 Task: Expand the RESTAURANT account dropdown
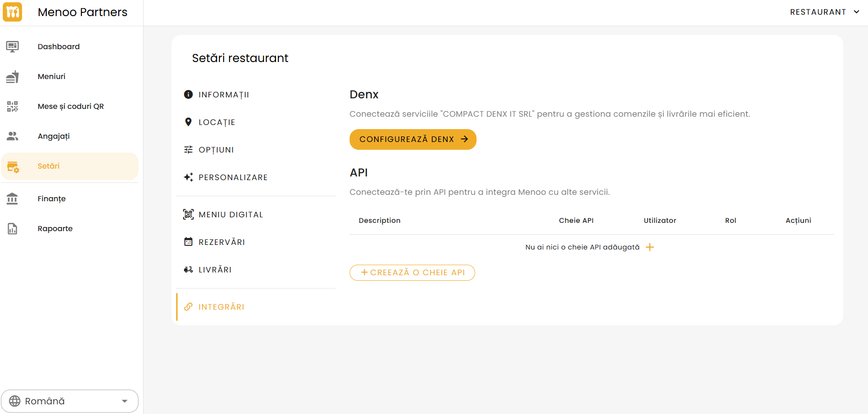coord(825,11)
